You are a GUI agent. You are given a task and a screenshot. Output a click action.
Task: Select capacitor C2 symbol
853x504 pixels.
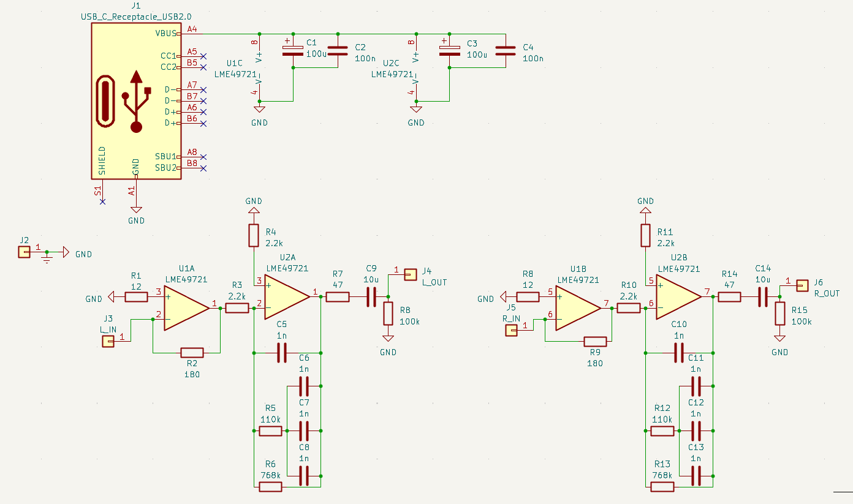click(x=338, y=50)
